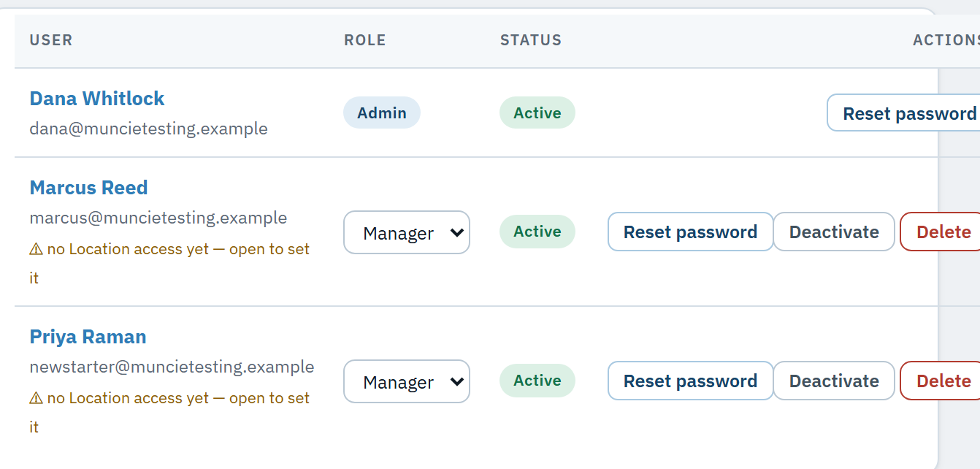
Task: Click Dana Whitlock's Active status badge
Action: [537, 113]
